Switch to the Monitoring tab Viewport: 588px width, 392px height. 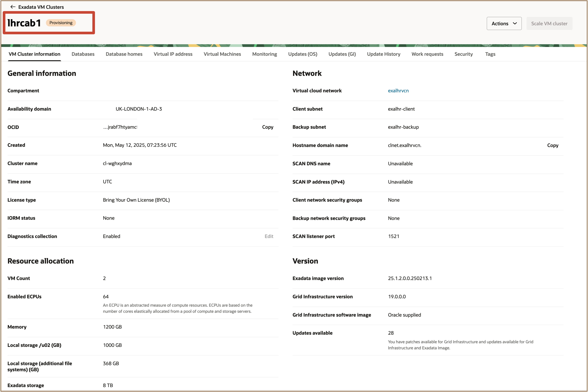pos(264,54)
